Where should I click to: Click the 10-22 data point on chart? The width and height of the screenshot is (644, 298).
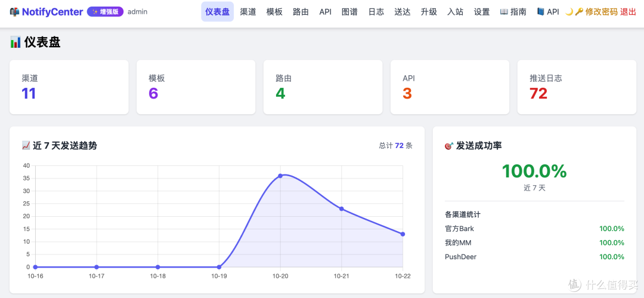point(402,234)
